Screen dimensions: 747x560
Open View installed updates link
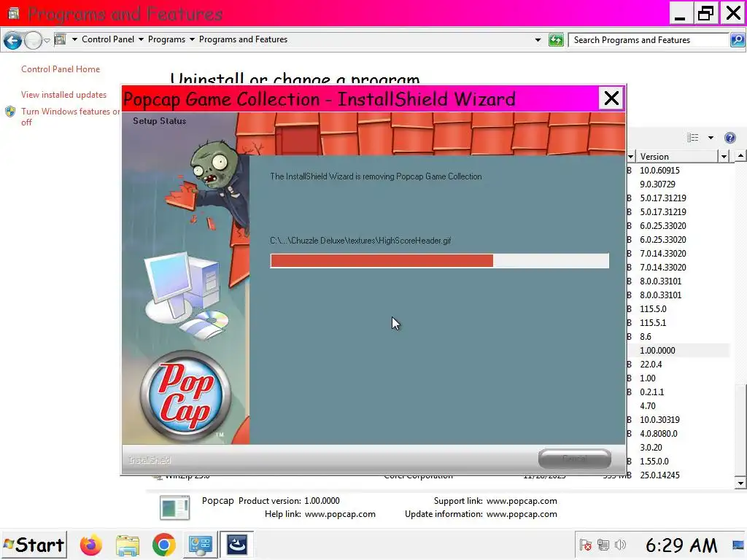click(63, 95)
